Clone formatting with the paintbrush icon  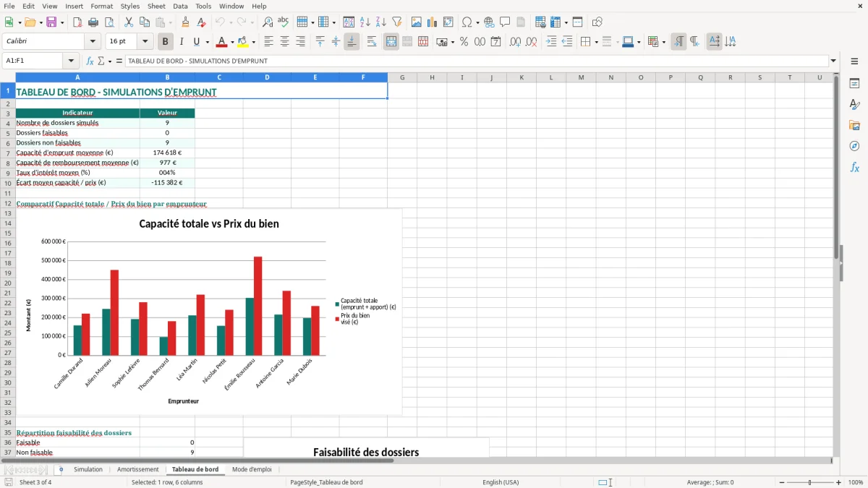[185, 22]
